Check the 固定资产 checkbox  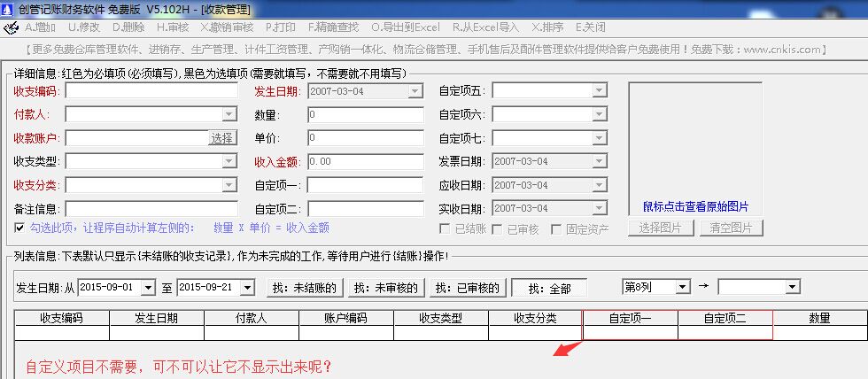point(556,229)
